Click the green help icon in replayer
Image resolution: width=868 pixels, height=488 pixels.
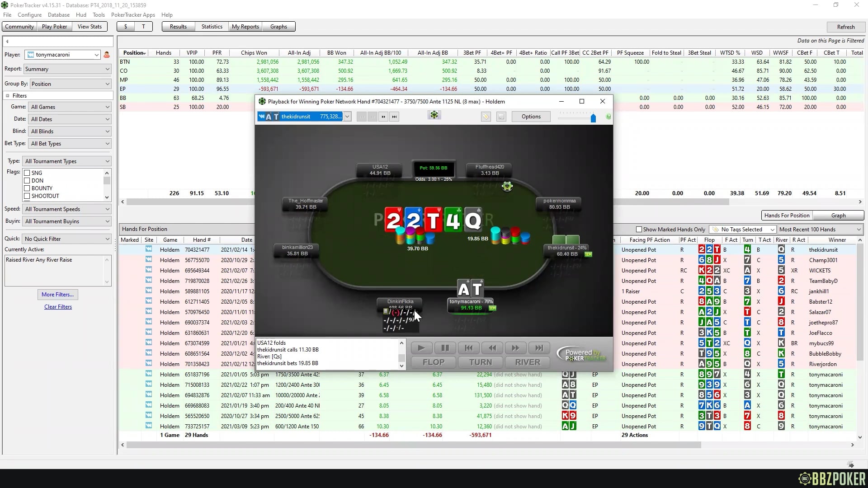[x=609, y=117]
